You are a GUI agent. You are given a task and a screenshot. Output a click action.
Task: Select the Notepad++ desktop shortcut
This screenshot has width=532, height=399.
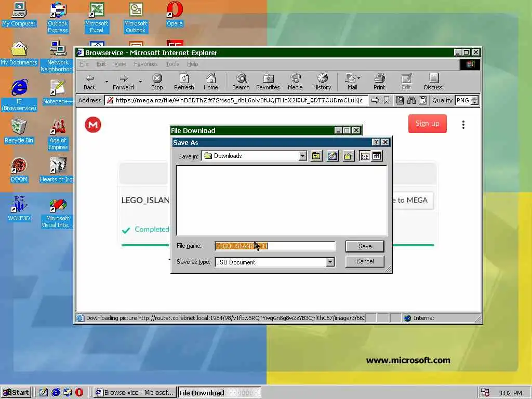click(58, 92)
